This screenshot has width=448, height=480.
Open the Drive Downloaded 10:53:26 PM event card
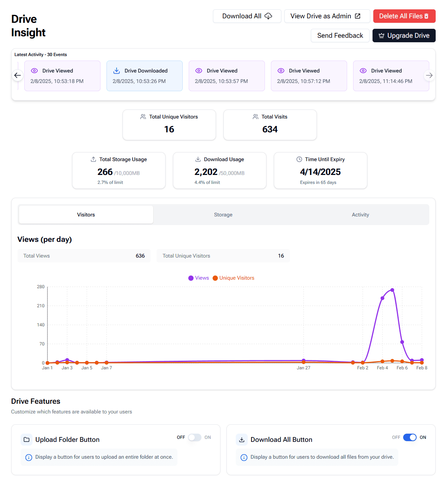coord(145,76)
